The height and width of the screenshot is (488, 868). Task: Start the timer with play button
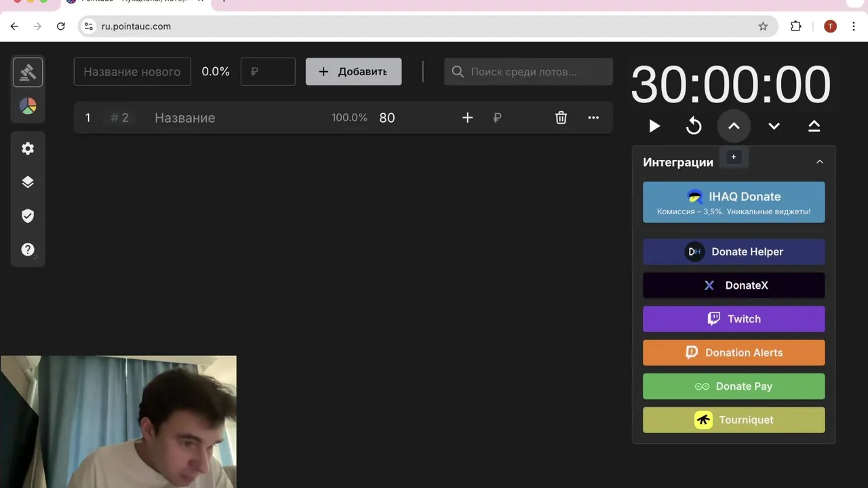click(x=654, y=126)
